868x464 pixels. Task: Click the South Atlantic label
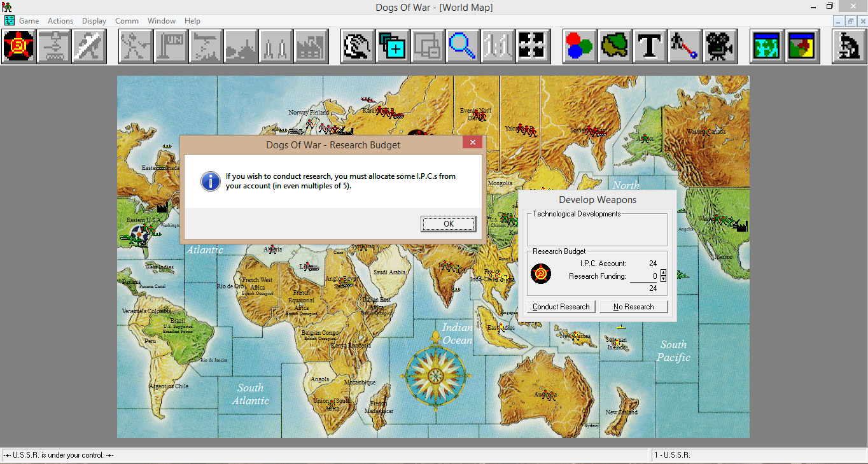251,394
